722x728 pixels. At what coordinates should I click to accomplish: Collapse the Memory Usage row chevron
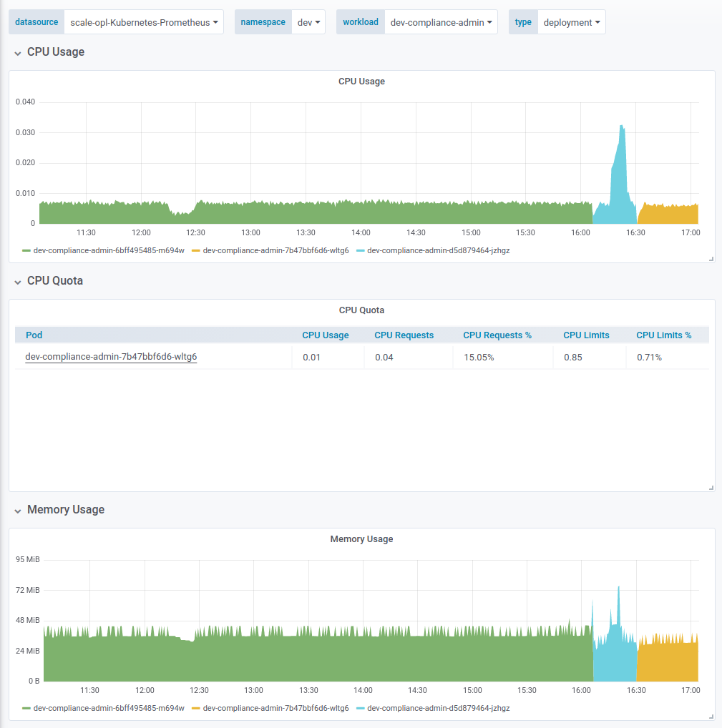[18, 511]
